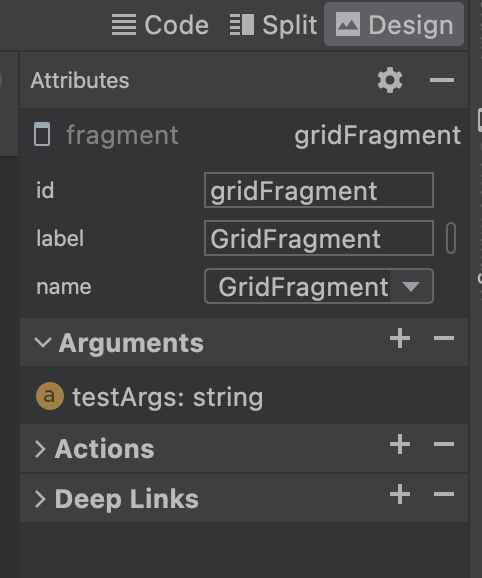Open the name dropdown showing GridFragment

(319, 286)
